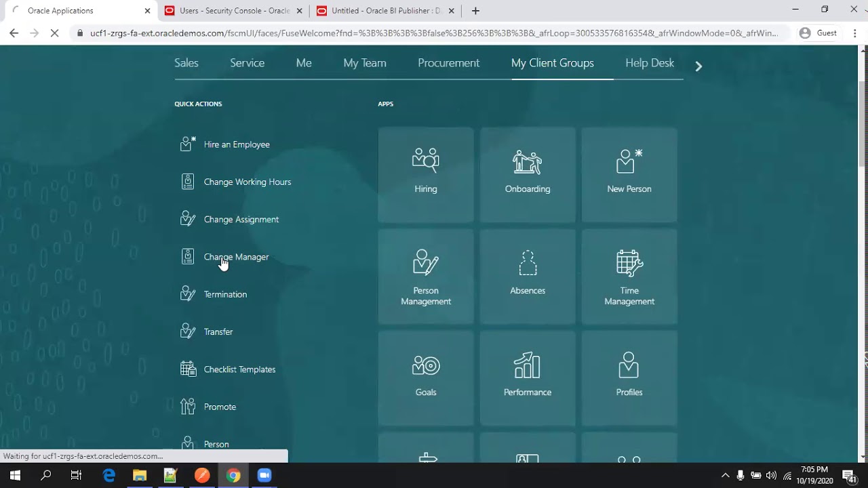
Task: Open the Profiles app tile
Action: click(x=629, y=378)
